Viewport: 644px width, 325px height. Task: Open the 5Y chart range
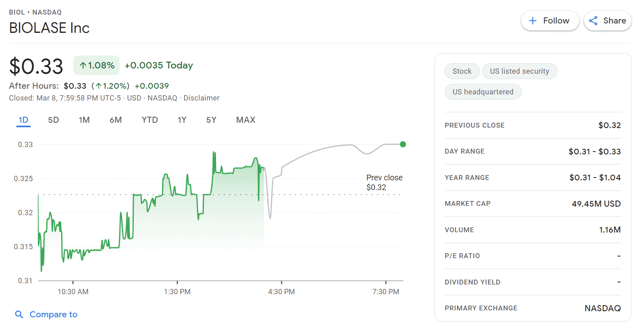point(211,120)
